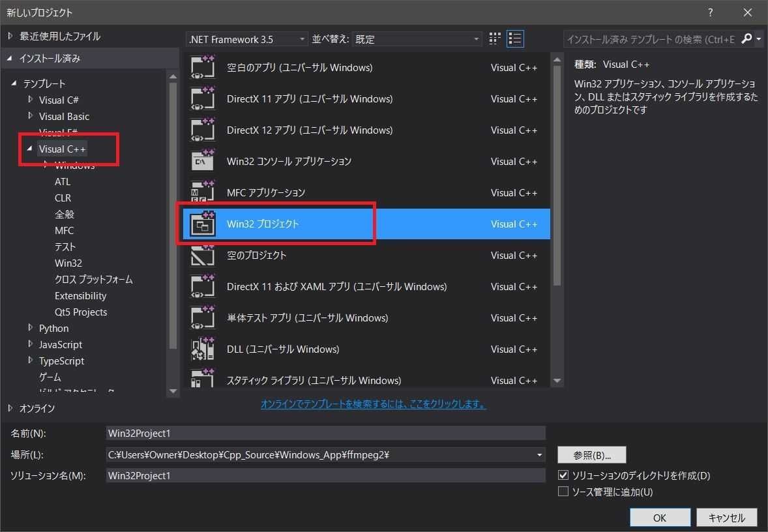
Task: Open the 並べ替え 既定 sort dropdown
Action: 417,39
